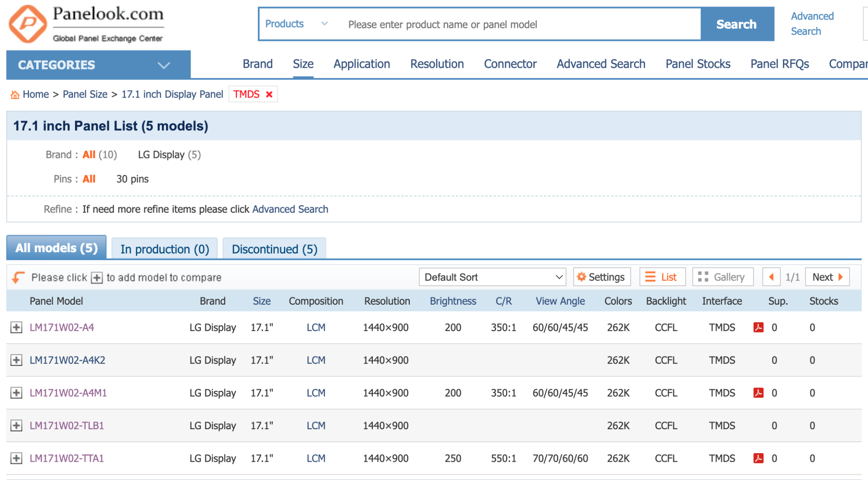Switch to Gallery view
This screenshot has height=480, width=868.
(x=723, y=277)
